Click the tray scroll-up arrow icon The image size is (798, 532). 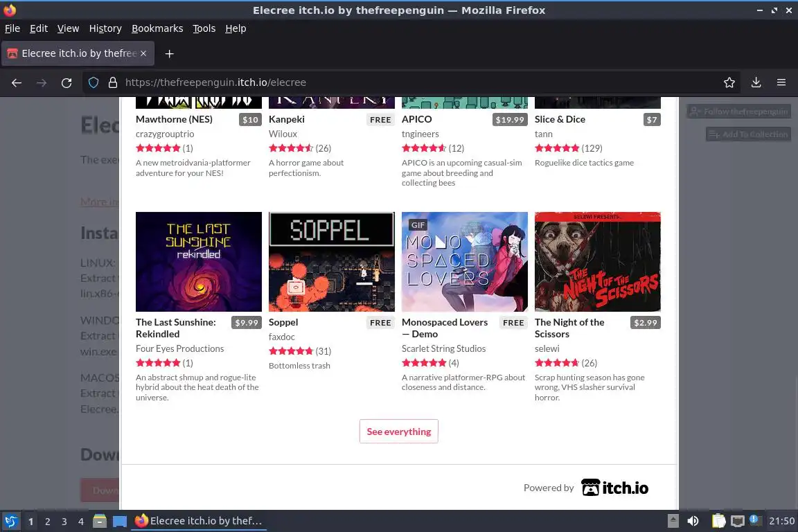[673, 521]
